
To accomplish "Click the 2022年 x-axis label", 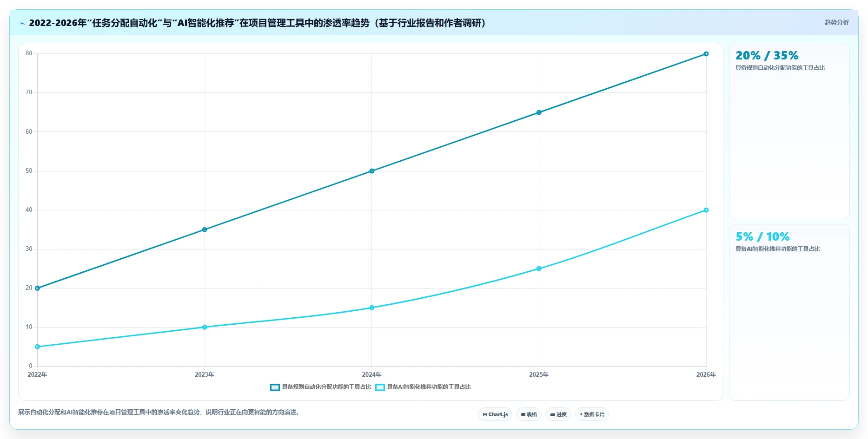I will pos(38,374).
